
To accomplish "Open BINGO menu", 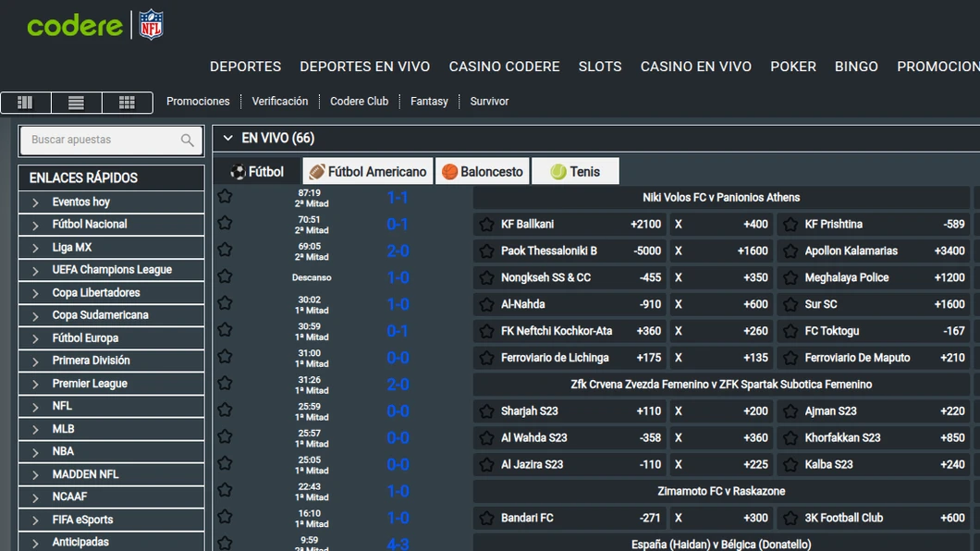I will [856, 67].
